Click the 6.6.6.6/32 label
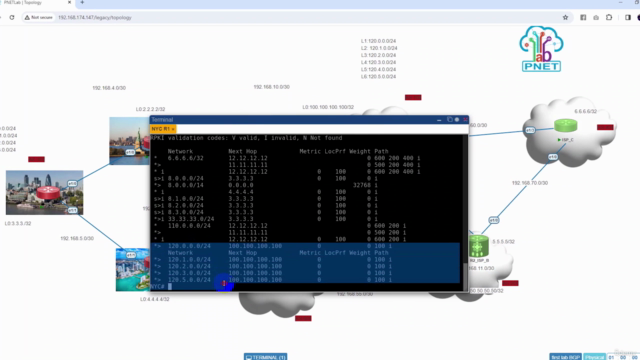640x360 pixels. click(586, 111)
